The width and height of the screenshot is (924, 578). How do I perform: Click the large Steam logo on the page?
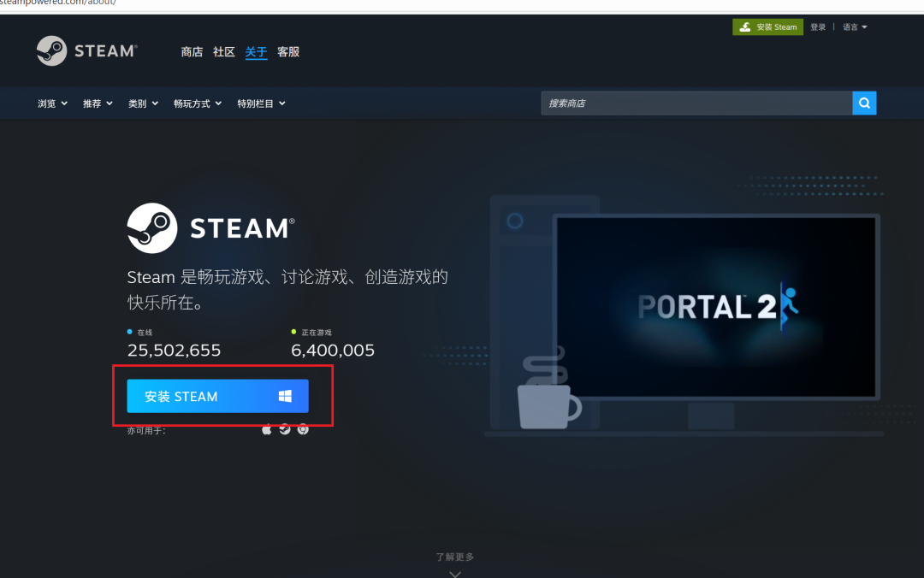(x=211, y=228)
